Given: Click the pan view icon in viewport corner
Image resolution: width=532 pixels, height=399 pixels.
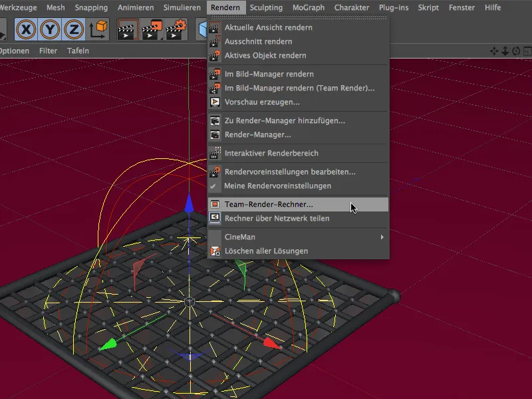Looking at the screenshot, I should [494, 51].
